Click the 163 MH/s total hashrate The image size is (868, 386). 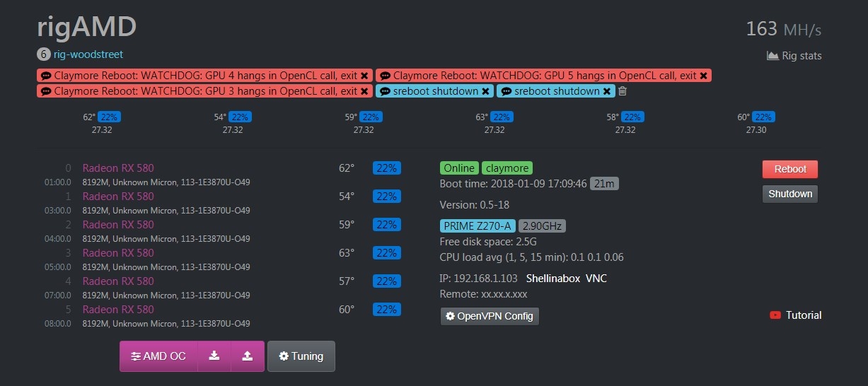click(x=784, y=29)
